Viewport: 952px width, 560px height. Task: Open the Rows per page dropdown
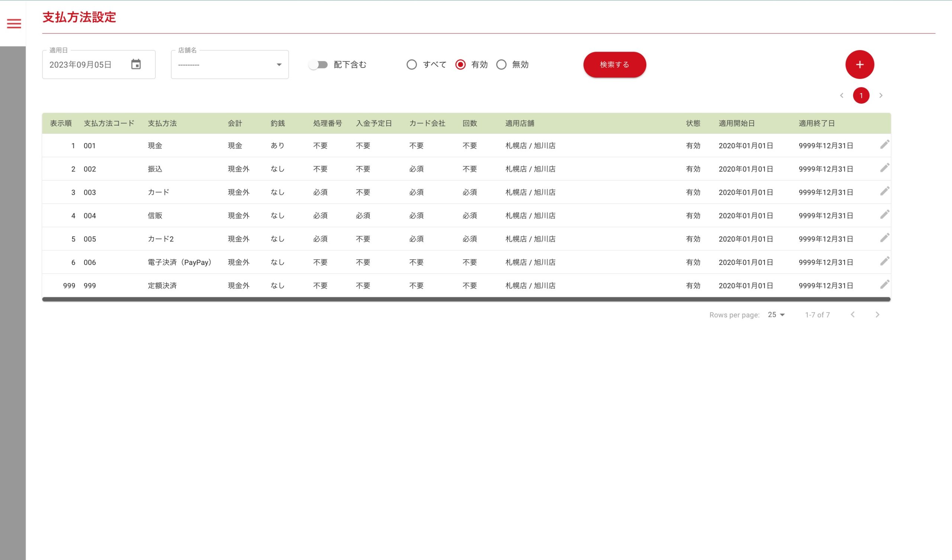click(x=776, y=314)
